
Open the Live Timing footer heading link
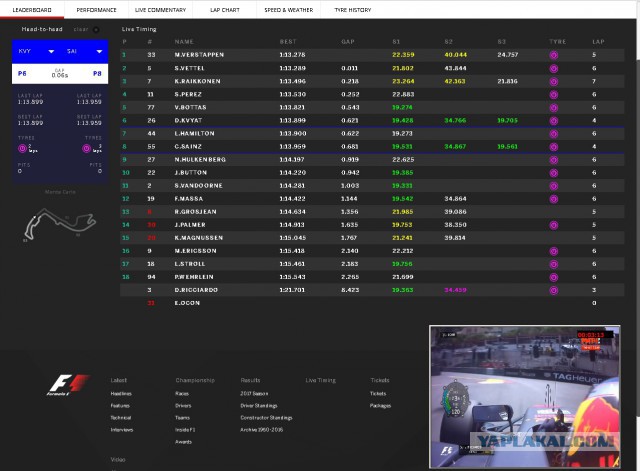pyautogui.click(x=321, y=380)
